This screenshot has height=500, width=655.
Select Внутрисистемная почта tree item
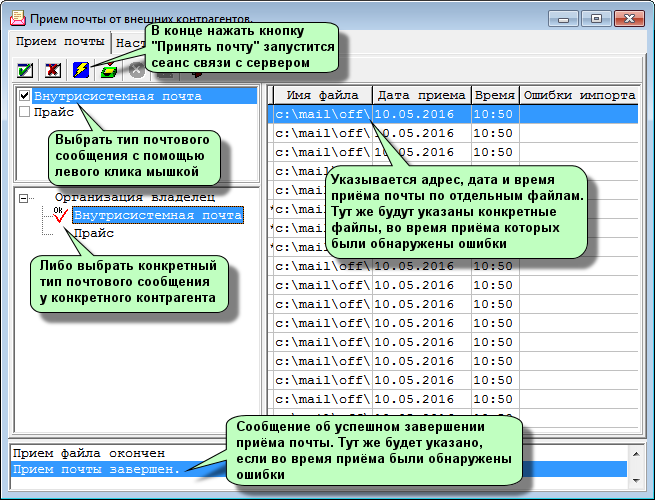tap(157, 215)
